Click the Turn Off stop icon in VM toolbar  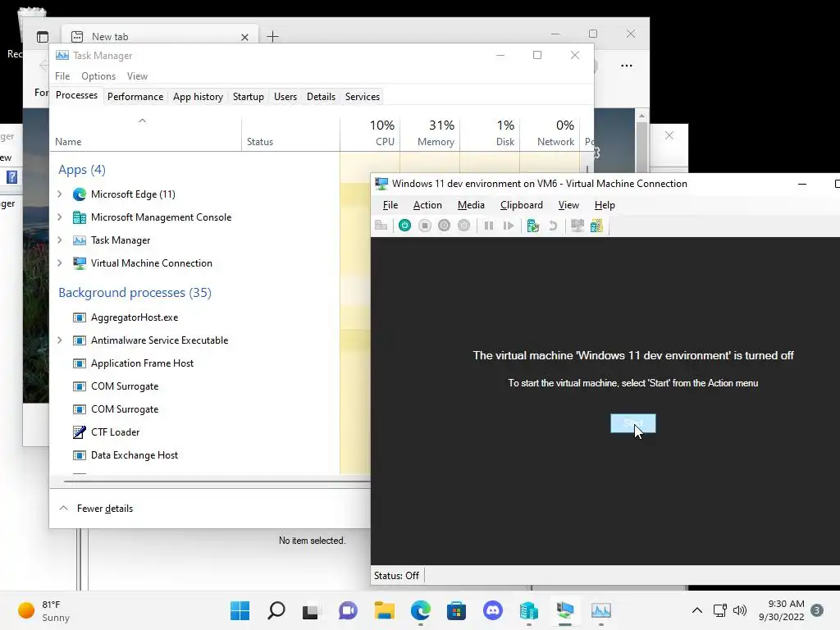click(x=425, y=226)
